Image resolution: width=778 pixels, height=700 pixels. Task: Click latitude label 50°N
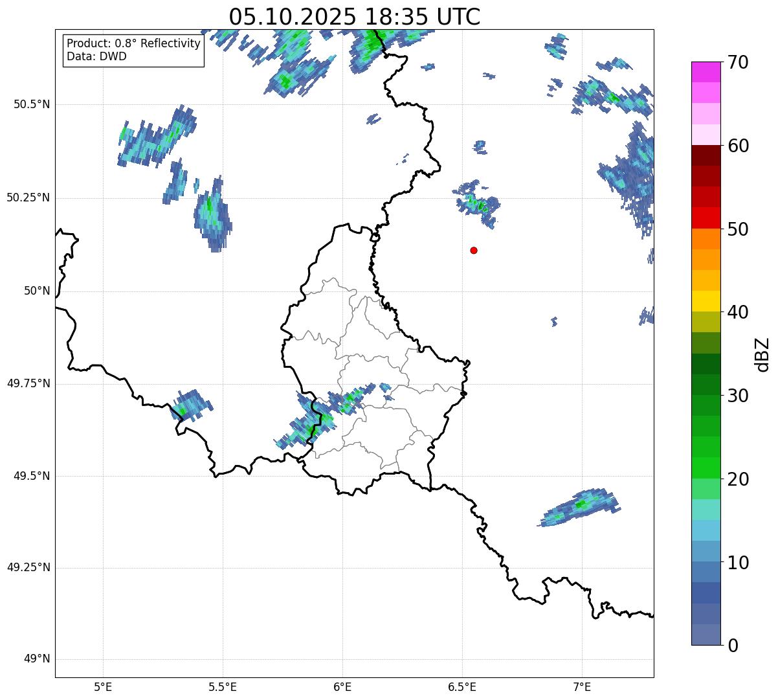pyautogui.click(x=37, y=291)
